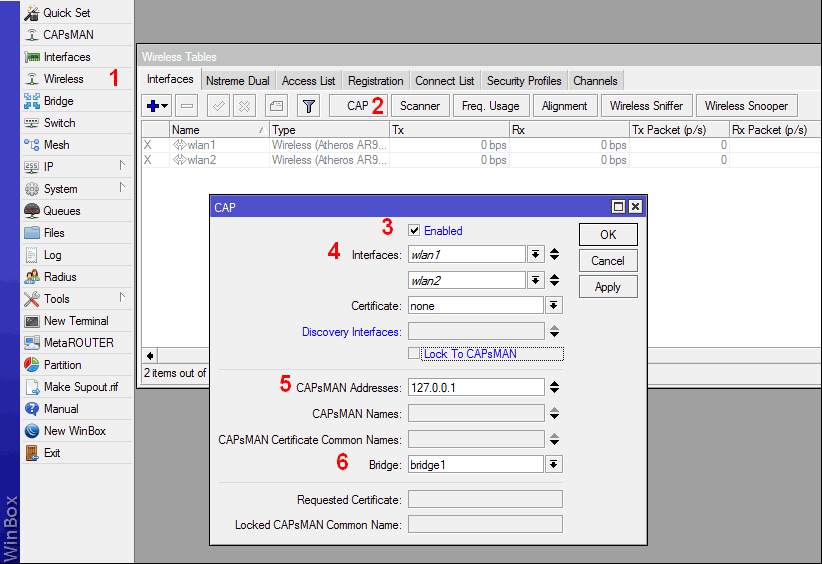822x564 pixels.
Task: Click the funnel Filter icon
Action: pos(309,106)
